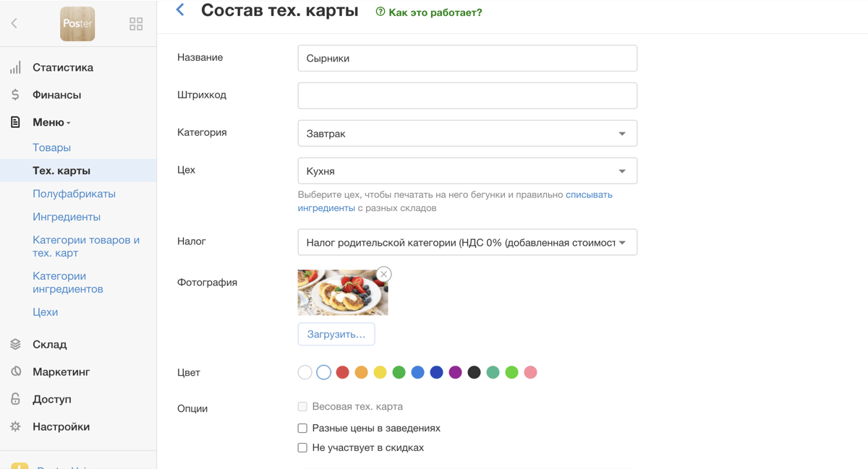Screen dimensions: 868x469
Task: Expand the Цех dropdown set to Кухня
Action: click(467, 171)
